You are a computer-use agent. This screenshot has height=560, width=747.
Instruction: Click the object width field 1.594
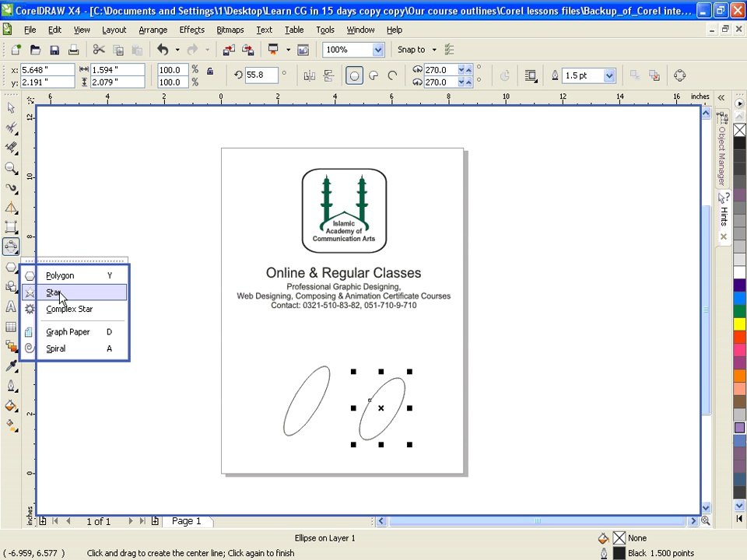pos(117,69)
